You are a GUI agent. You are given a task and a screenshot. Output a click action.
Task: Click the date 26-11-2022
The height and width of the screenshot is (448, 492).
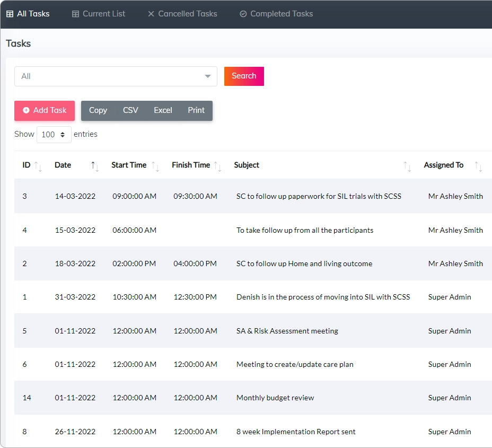click(75, 432)
